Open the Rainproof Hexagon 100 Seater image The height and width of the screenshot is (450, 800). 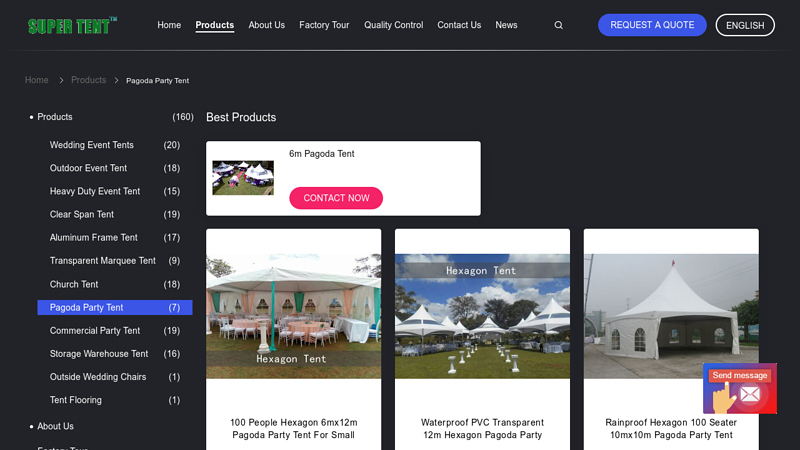[671, 316]
